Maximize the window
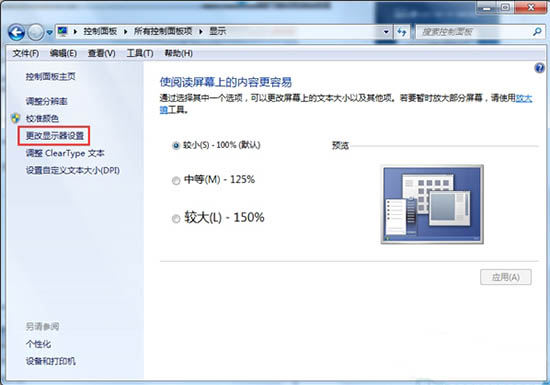This screenshot has width=550, height=385. pos(505,7)
